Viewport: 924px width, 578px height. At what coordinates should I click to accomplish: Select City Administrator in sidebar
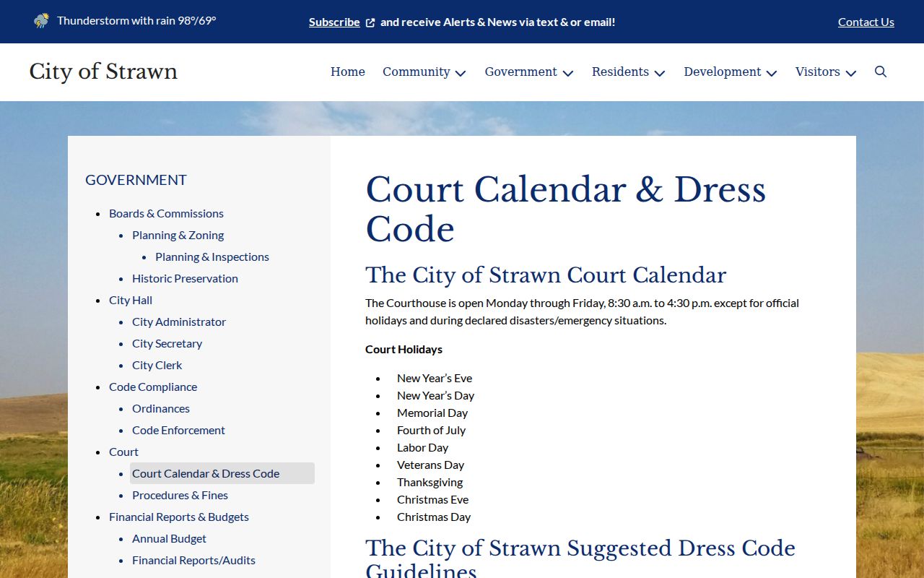179,322
